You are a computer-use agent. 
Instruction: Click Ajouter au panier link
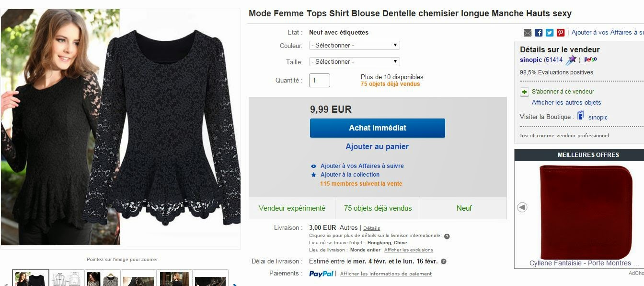coord(377,147)
